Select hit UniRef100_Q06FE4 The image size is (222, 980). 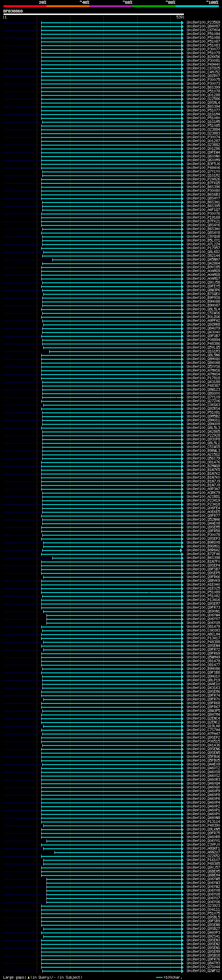click(x=203, y=508)
